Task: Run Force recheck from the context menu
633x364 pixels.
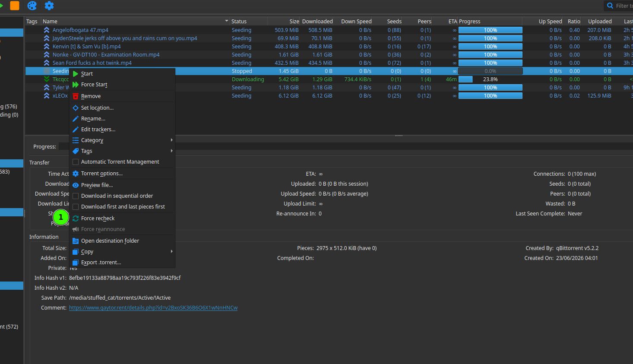Action: [x=98, y=218]
